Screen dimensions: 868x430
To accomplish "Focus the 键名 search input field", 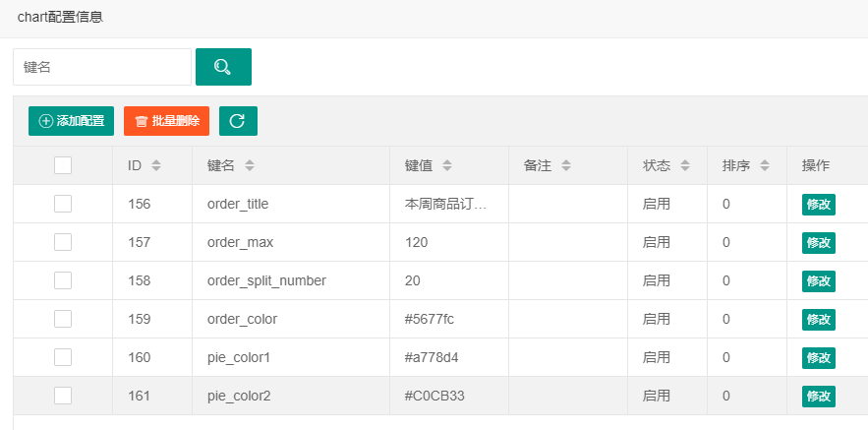I will point(102,67).
